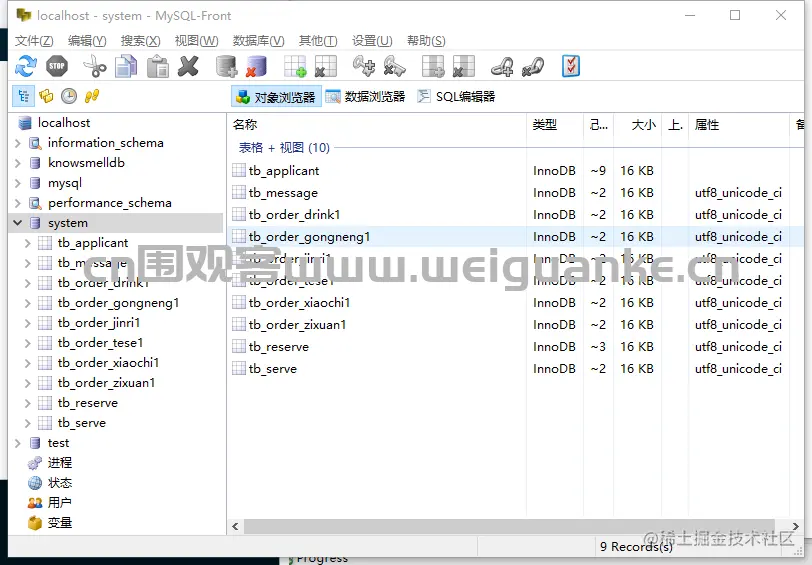Select tb_order_xiaochi1 in the object list

299,303
